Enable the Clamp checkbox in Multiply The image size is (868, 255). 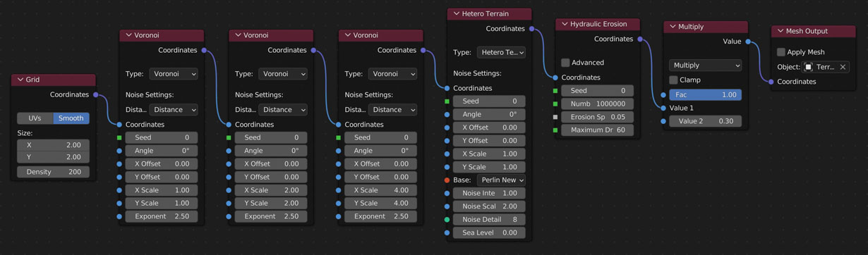click(x=673, y=80)
